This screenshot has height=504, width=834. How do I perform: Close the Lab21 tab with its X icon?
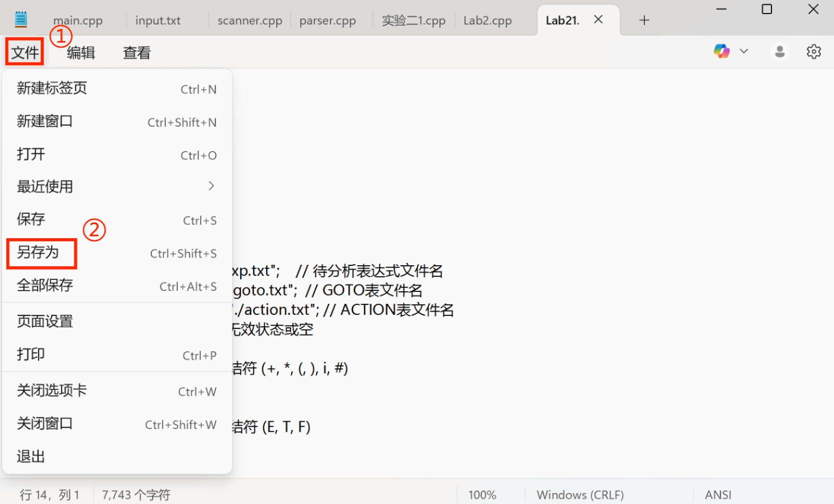pos(598,19)
